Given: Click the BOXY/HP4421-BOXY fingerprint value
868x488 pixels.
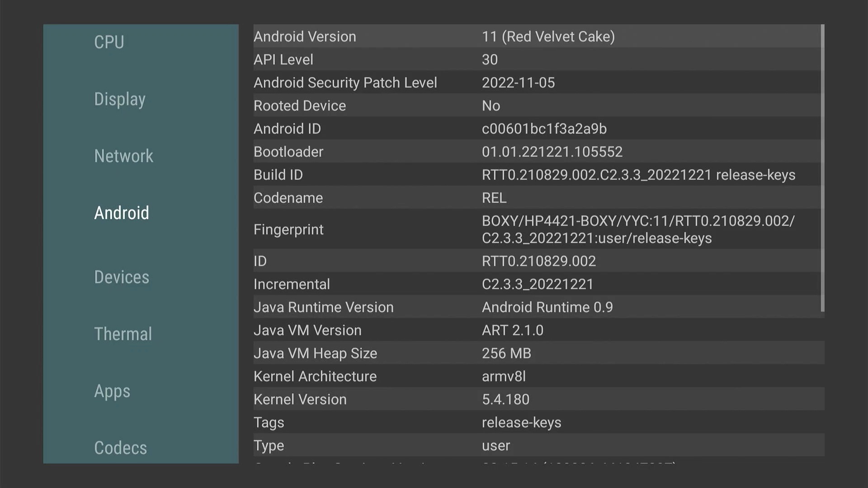Looking at the screenshot, I should 638,230.
